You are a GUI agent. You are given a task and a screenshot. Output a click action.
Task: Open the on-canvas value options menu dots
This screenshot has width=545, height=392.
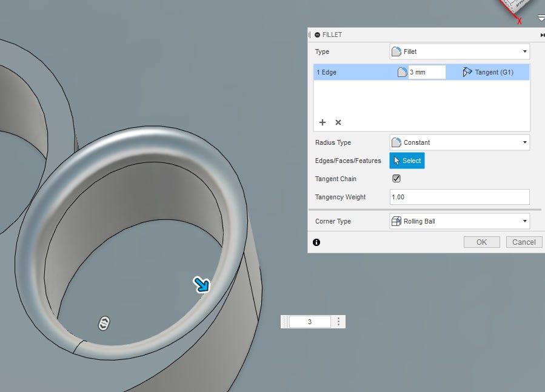pos(338,322)
